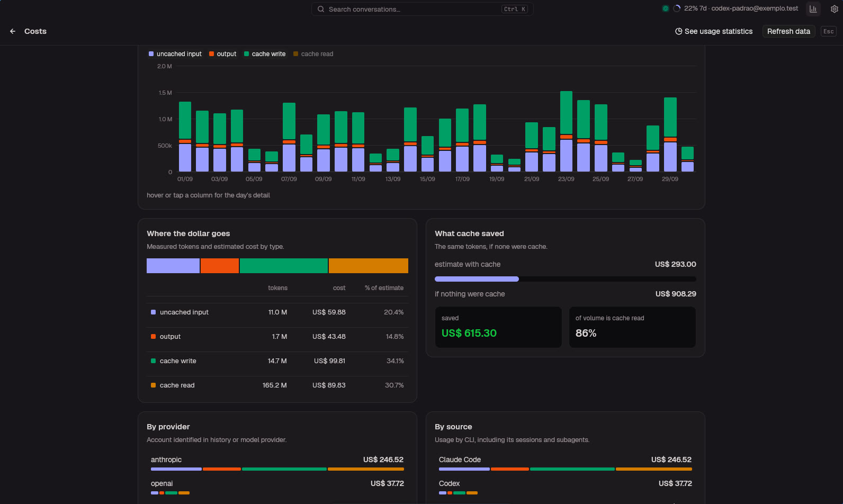
Task: Click the amber cache read segment of cost bar
Action: point(369,266)
